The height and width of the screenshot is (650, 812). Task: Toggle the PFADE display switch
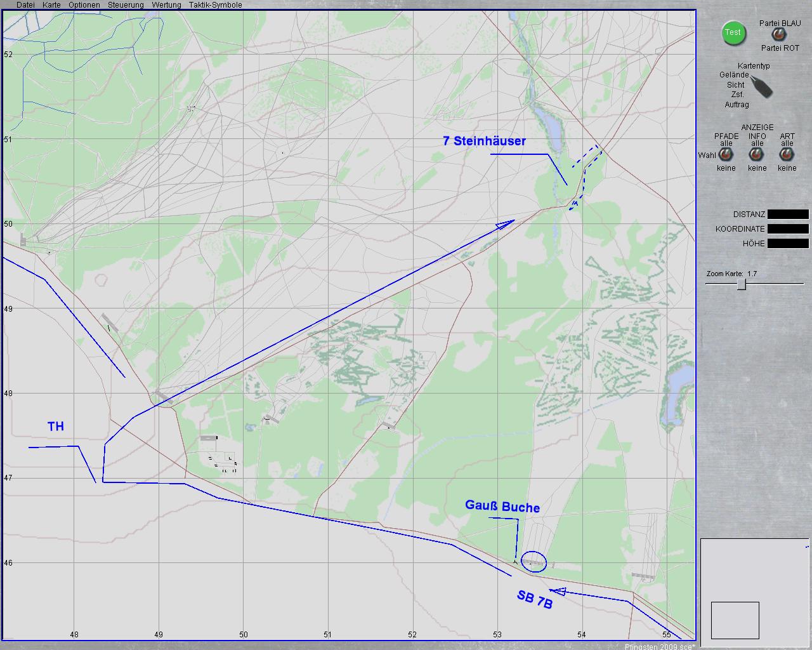click(726, 155)
